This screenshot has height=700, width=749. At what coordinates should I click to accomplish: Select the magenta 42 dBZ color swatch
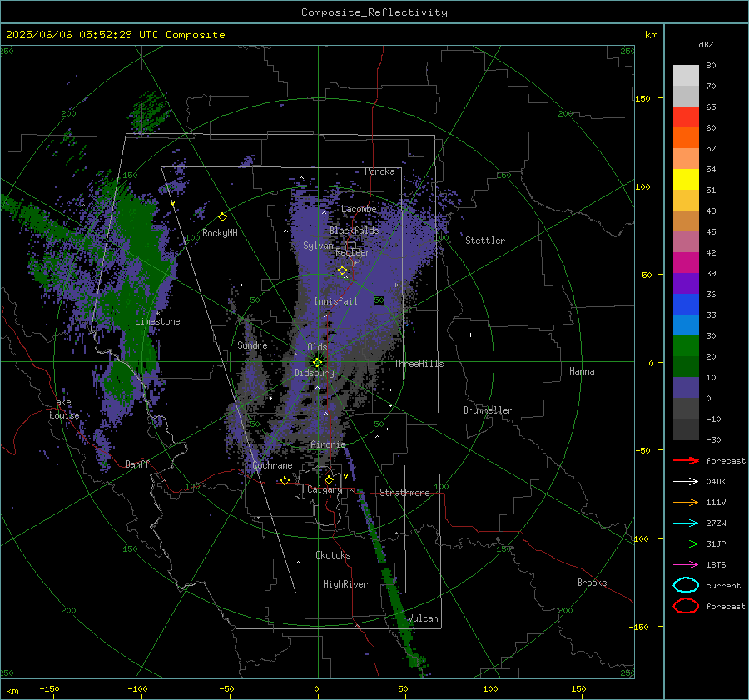[x=686, y=263]
